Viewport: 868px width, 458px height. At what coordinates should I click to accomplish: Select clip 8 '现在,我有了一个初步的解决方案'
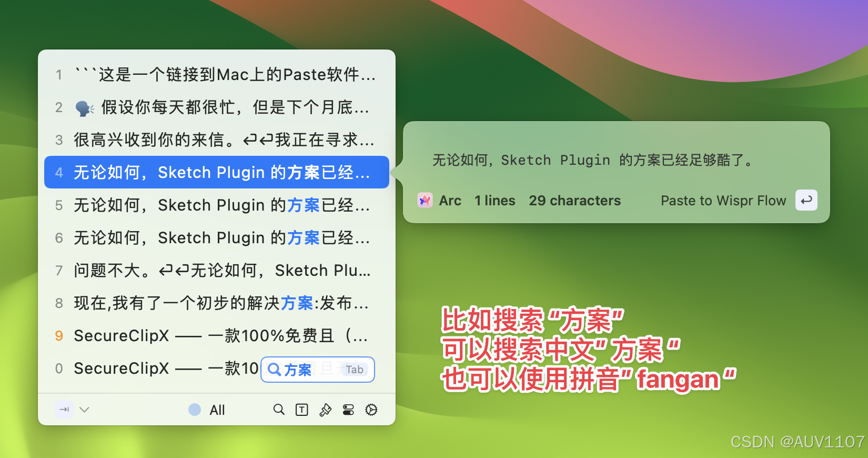(x=217, y=303)
